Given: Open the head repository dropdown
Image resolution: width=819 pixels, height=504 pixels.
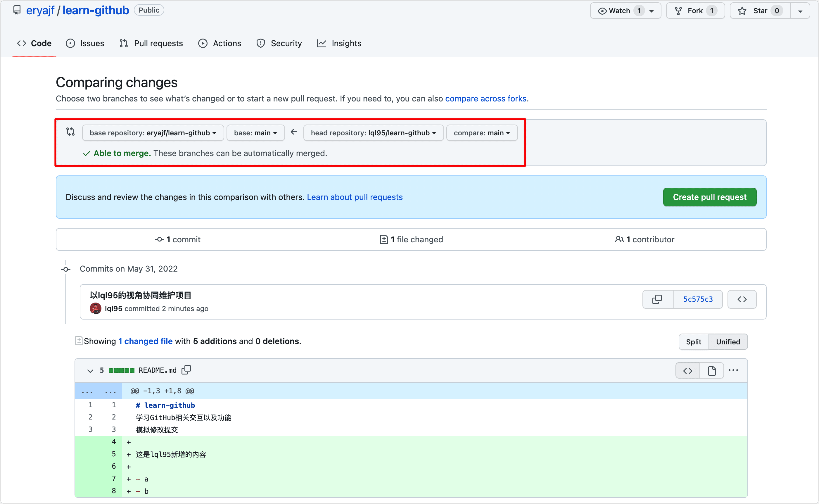Looking at the screenshot, I should (x=373, y=133).
